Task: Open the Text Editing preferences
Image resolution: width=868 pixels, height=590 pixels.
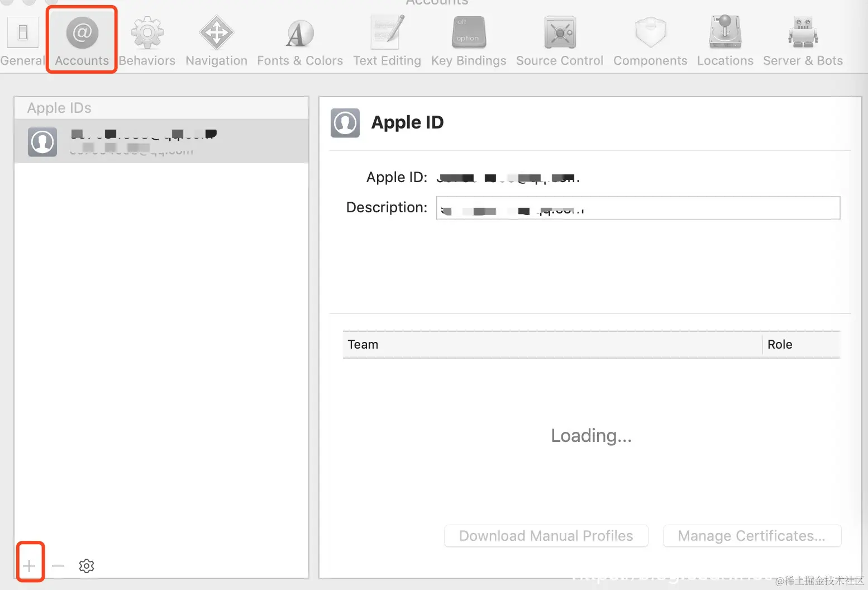Action: 387,42
